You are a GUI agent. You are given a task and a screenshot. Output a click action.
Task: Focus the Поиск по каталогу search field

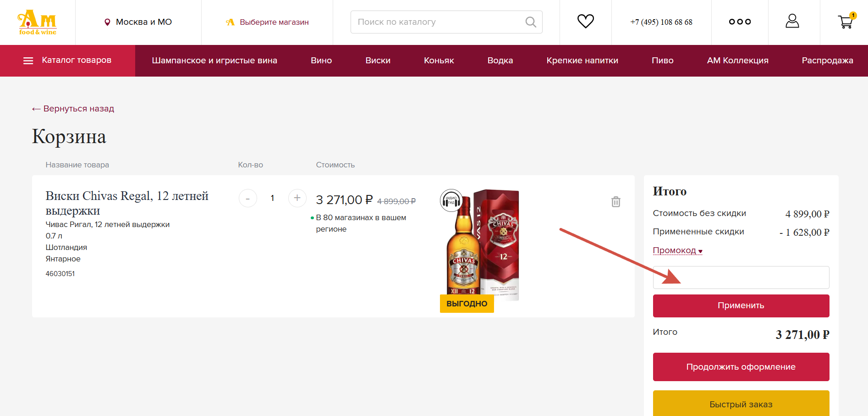(x=446, y=22)
